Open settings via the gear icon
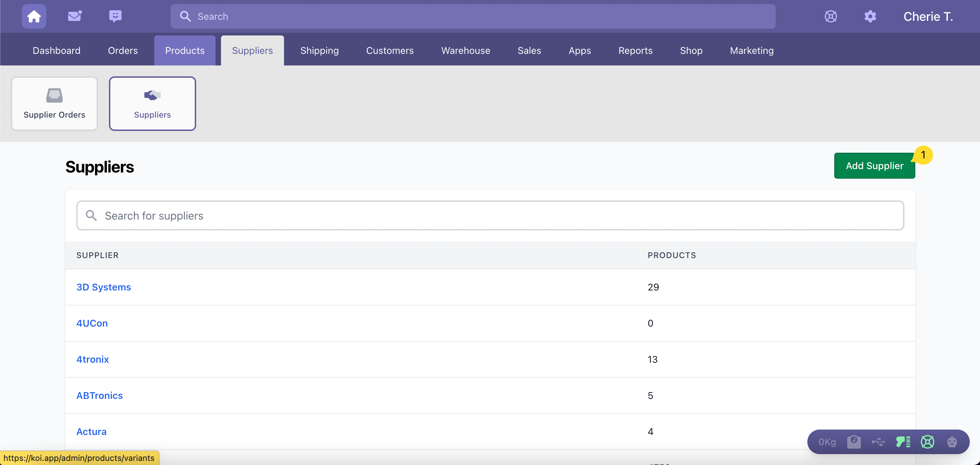This screenshot has width=980, height=465. tap(870, 16)
